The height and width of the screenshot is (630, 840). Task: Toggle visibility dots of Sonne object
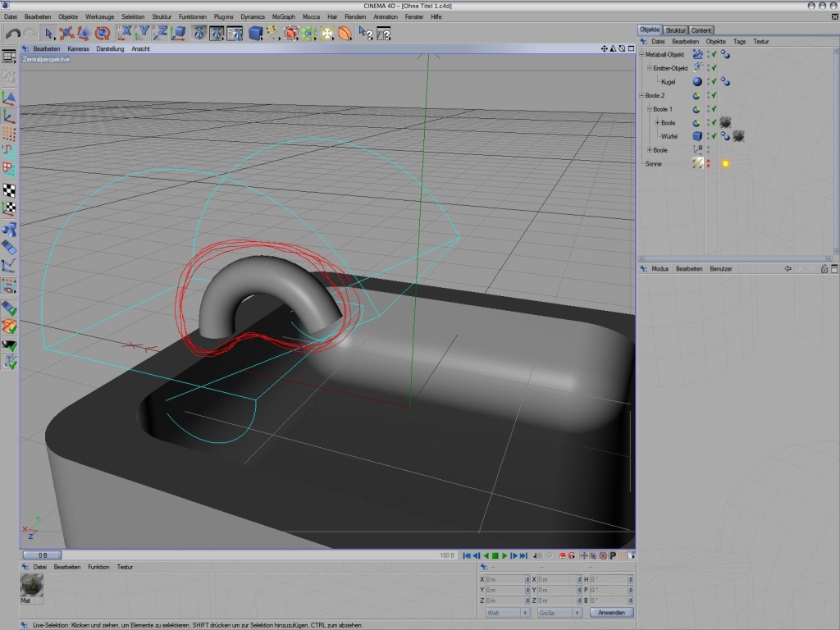[x=709, y=163]
